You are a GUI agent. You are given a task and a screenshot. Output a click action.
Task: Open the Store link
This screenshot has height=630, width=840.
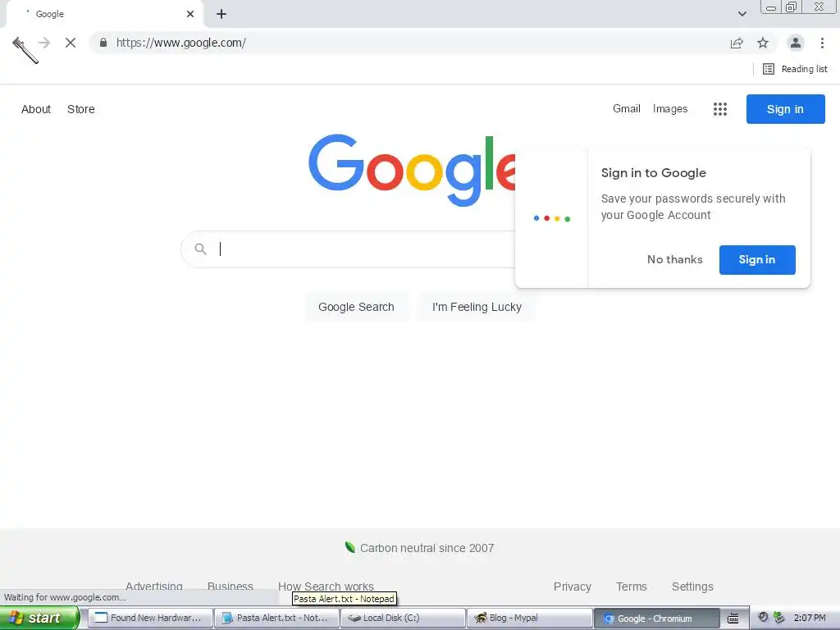pos(81,109)
